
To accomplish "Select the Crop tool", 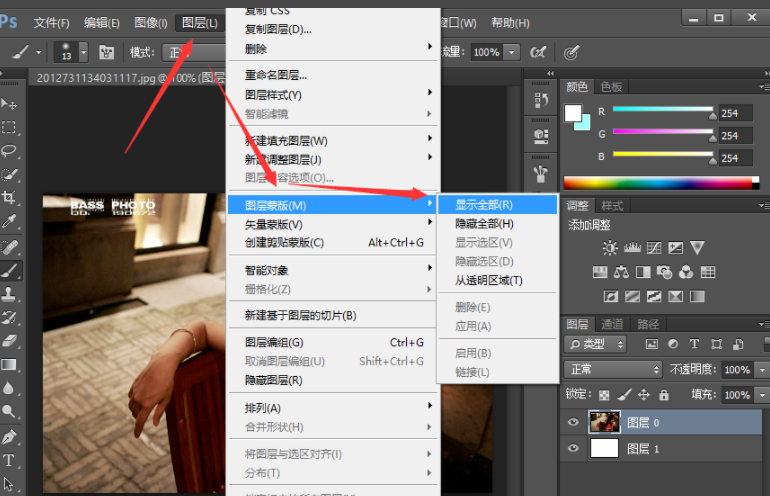I will point(9,198).
